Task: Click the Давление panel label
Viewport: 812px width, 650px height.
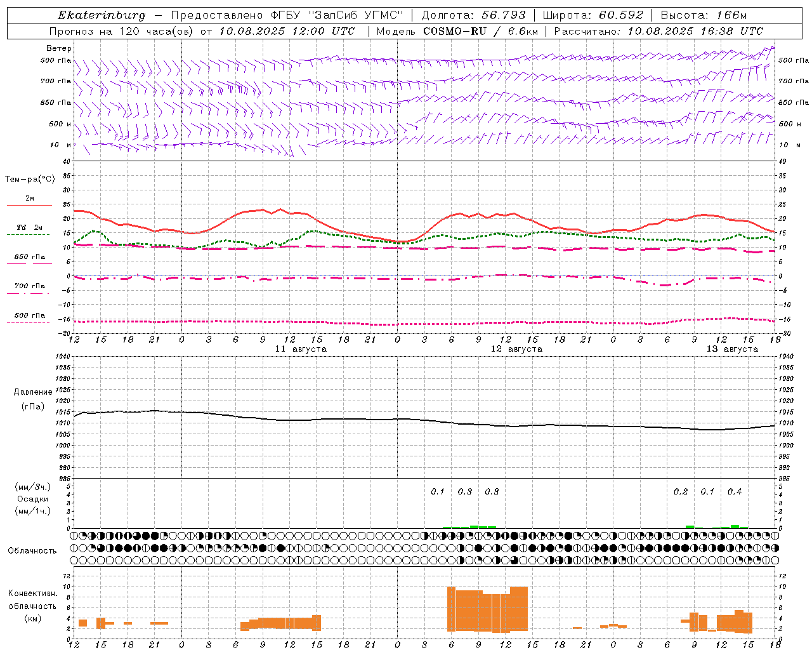Action: [x=33, y=392]
